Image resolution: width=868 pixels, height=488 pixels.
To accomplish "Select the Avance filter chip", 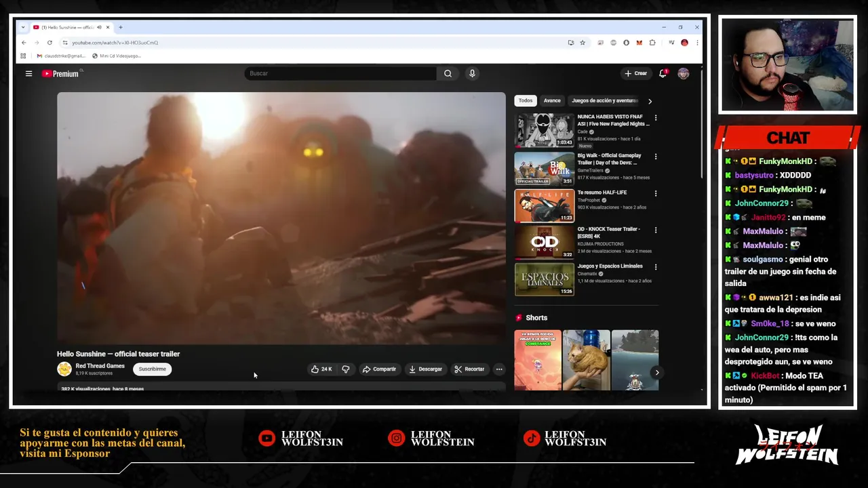I will [x=552, y=100].
